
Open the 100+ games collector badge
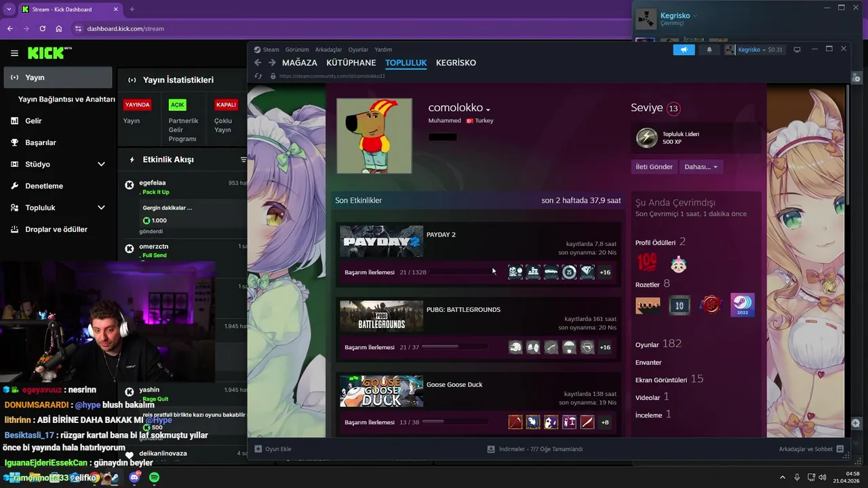click(x=647, y=306)
